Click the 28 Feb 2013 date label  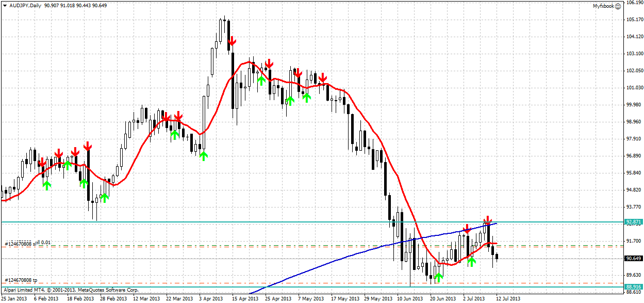113,299
